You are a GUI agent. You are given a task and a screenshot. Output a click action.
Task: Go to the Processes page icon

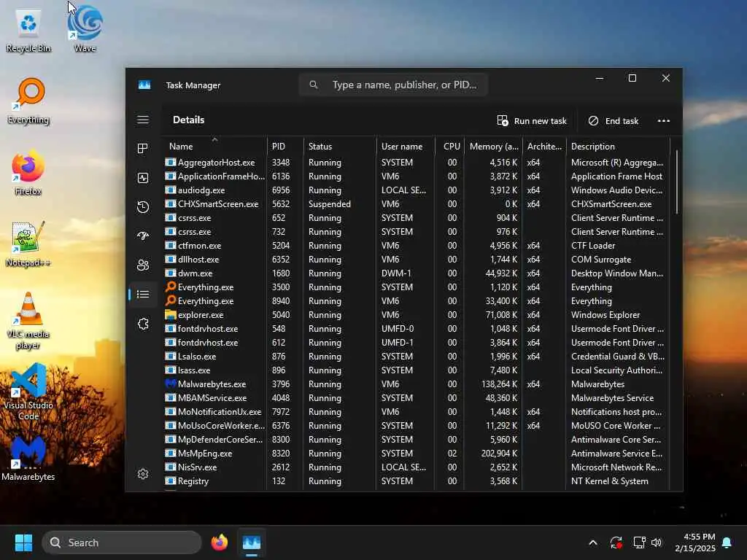pyautogui.click(x=143, y=149)
